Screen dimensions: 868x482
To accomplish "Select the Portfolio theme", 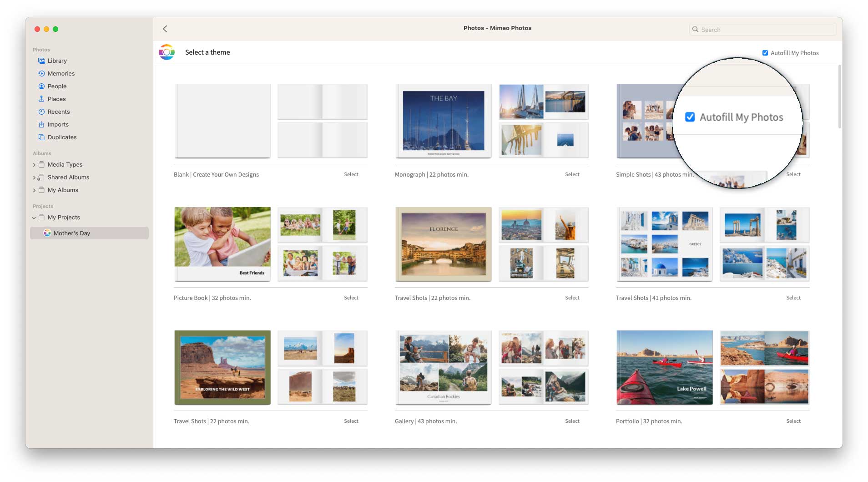I will [793, 421].
